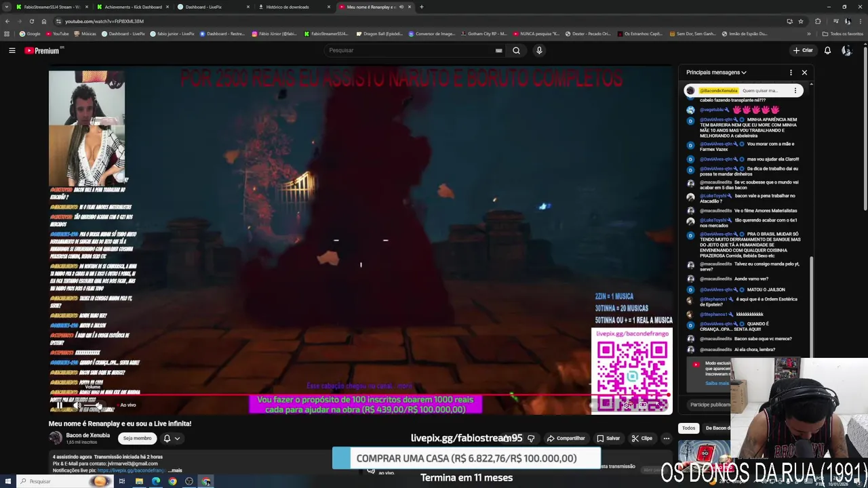Open OBS Studio from the taskbar
Image resolution: width=868 pixels, height=488 pixels.
tap(189, 481)
